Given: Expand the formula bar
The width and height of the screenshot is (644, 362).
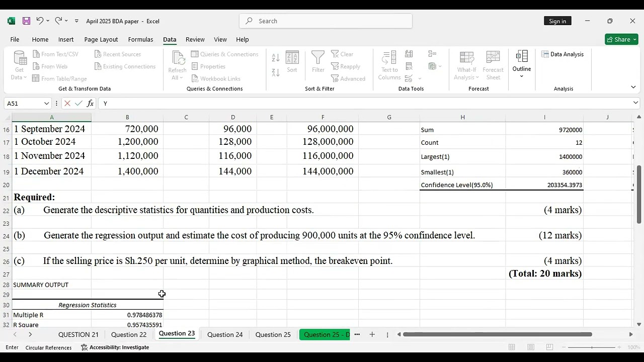Looking at the screenshot, I should [635, 103].
